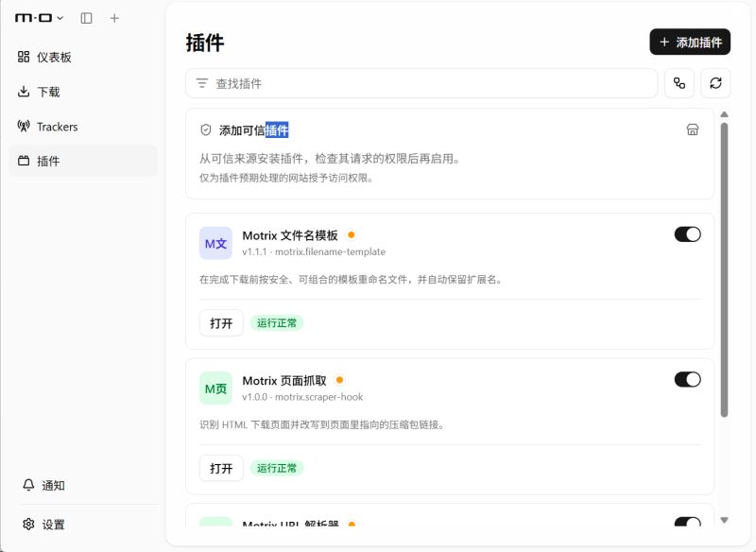The image size is (756, 552).
Task: Click the 添加插件 button
Action: point(690,42)
